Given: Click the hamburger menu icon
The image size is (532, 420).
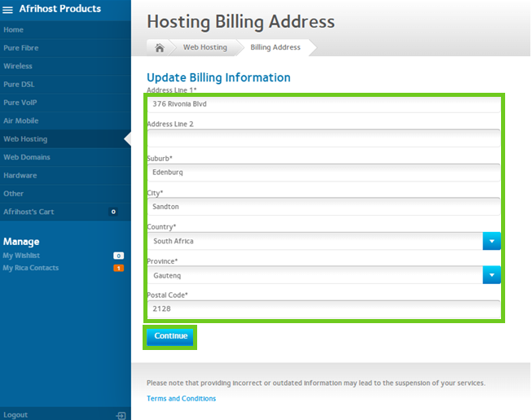Looking at the screenshot, I should 8,10.
